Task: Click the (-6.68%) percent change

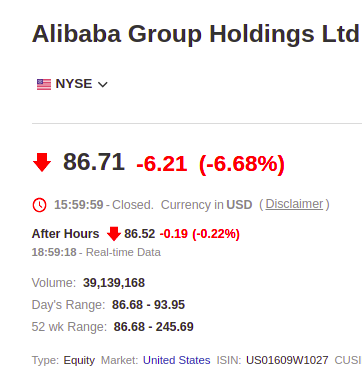Action: 242,164
